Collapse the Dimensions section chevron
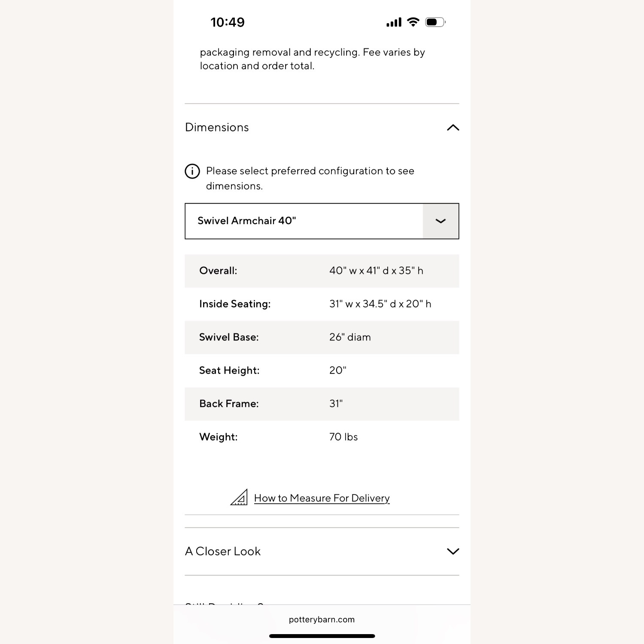Viewport: 644px width, 644px height. (x=453, y=128)
